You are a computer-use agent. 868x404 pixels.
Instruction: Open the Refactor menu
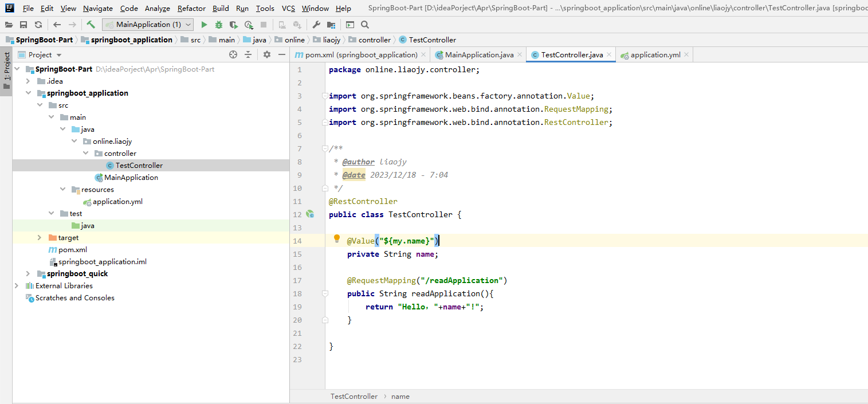click(191, 9)
